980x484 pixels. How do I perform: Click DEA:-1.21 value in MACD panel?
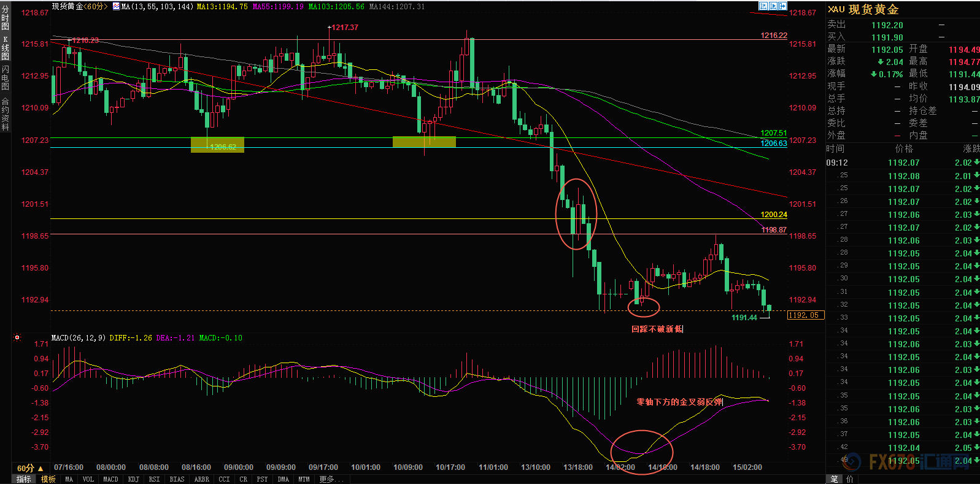(x=176, y=338)
